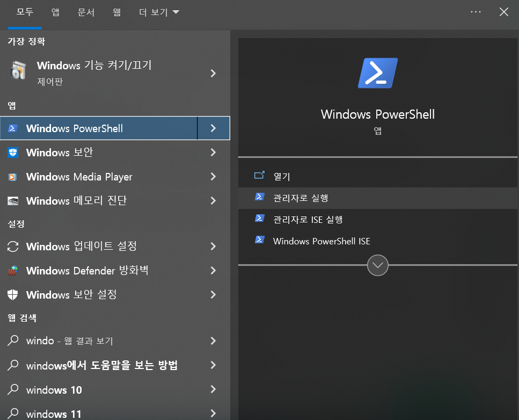Select Windows PowerShell app result

[x=99, y=128]
